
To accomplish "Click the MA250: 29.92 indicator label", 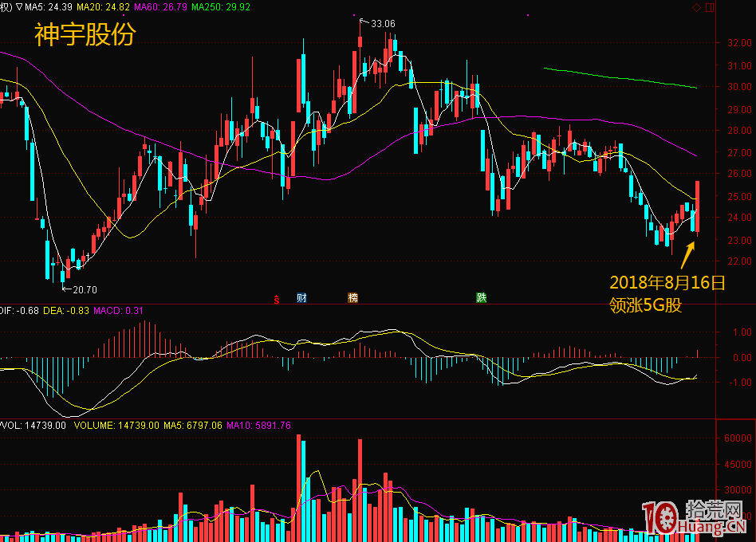I will (x=221, y=7).
